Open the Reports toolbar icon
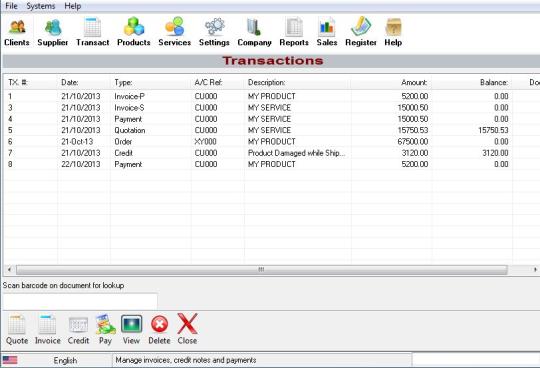The image size is (540, 368). [x=294, y=32]
